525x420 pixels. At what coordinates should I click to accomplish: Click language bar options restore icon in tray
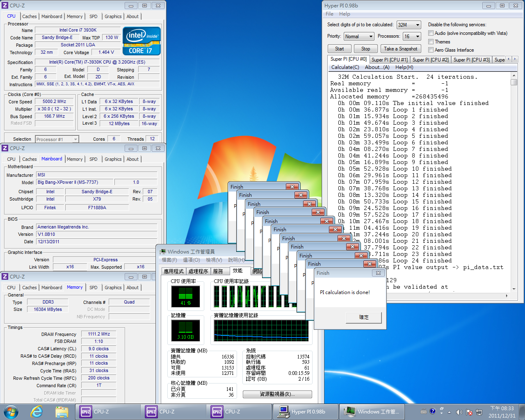(441, 409)
